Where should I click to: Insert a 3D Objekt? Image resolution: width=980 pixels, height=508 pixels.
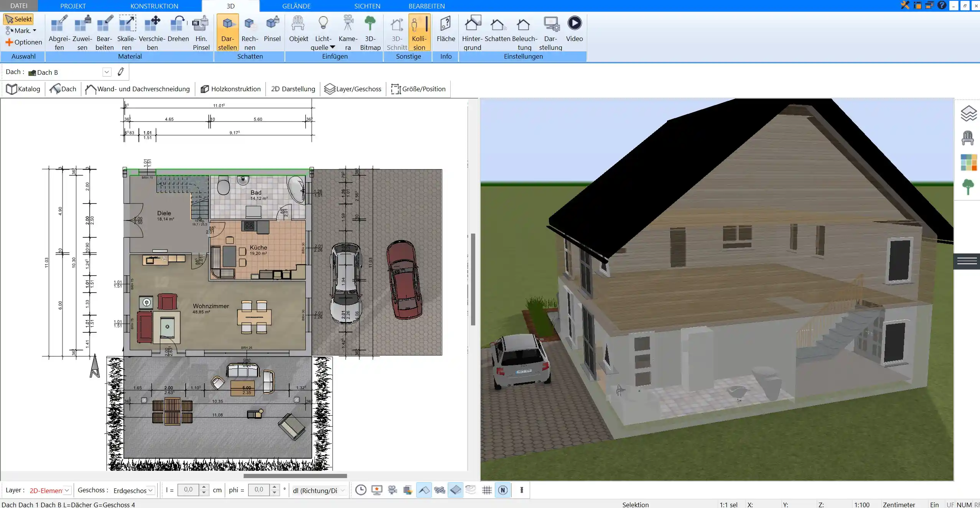pos(298,29)
